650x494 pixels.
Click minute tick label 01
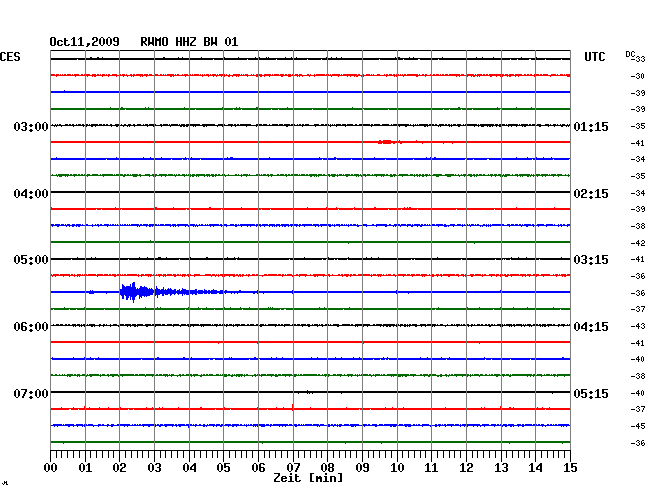tap(85, 468)
